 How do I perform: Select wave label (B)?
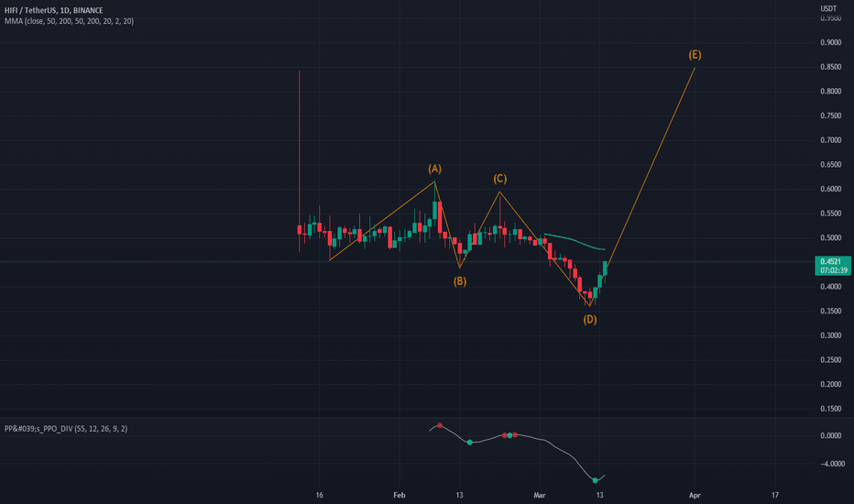[x=460, y=281]
